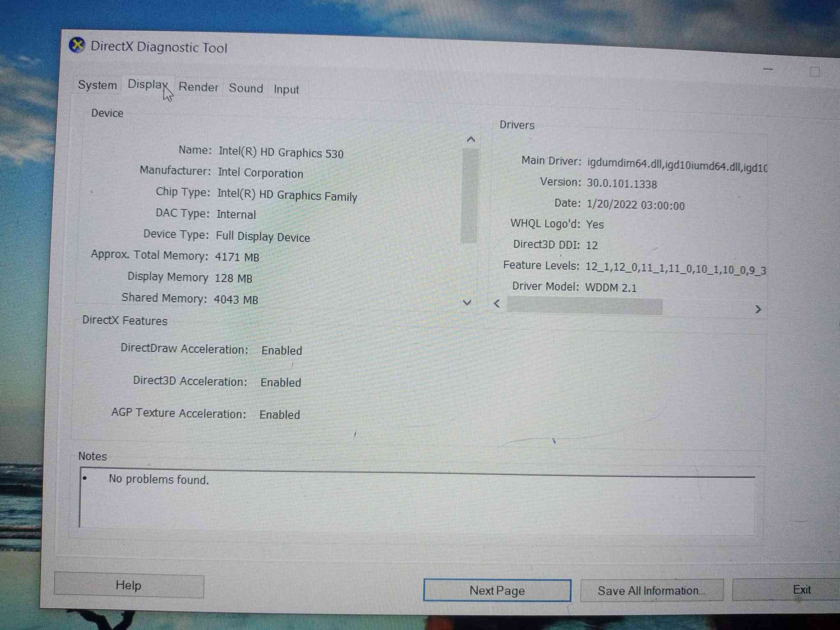Click the DirectX Diagnostic Tool title icon
This screenshot has width=840, height=630.
coord(77,45)
